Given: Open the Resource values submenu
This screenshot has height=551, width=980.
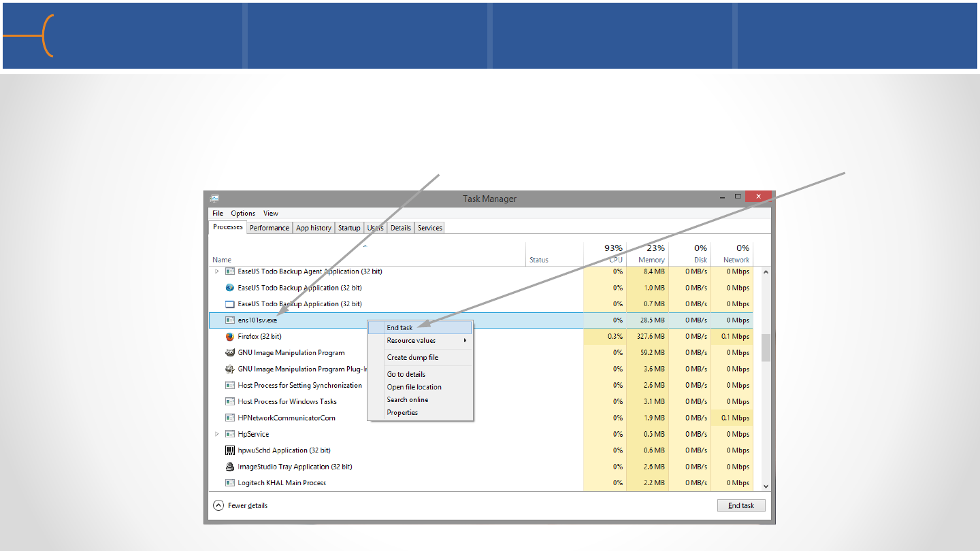Looking at the screenshot, I should click(x=421, y=341).
